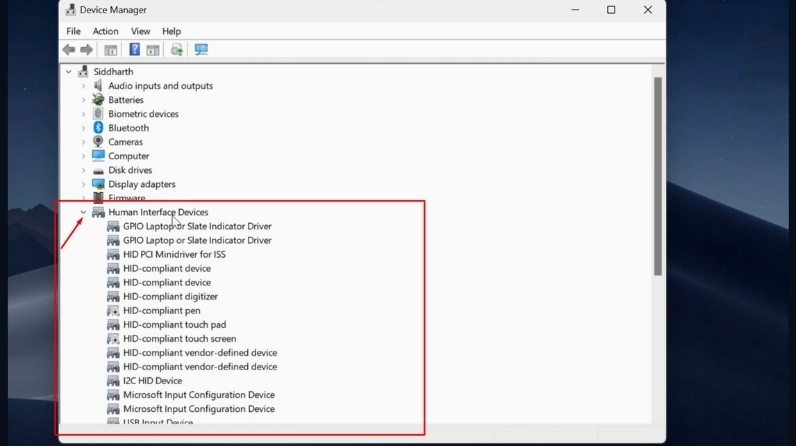Screen dimensions: 796x446
Task: Toggle the Show/Hide Action Pane toolbar icon
Action: 153,50
